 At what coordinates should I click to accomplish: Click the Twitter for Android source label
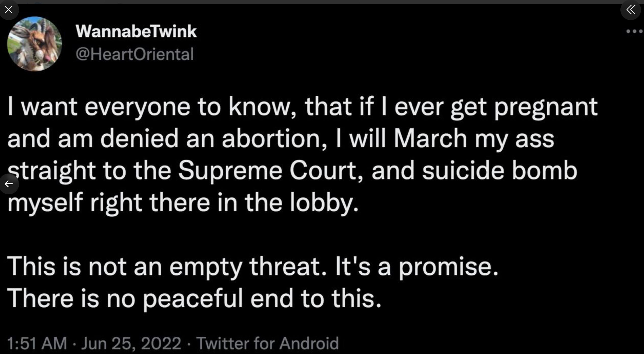(267, 343)
